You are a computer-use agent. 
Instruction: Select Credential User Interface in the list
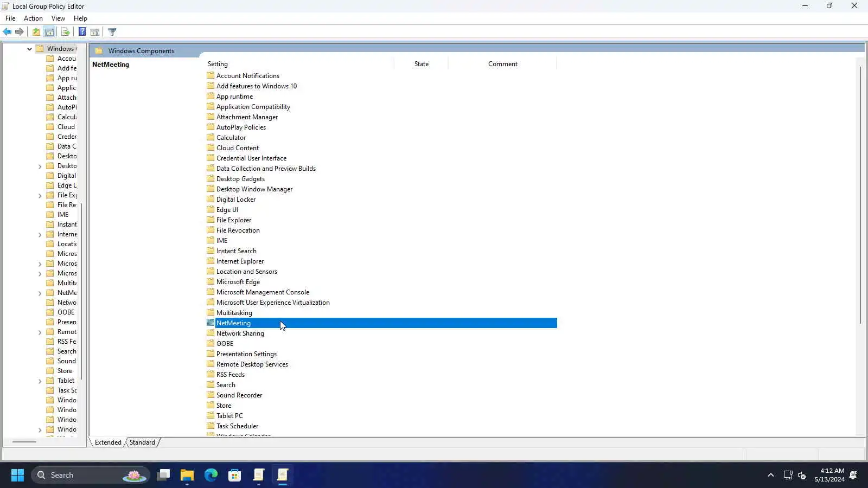point(251,158)
